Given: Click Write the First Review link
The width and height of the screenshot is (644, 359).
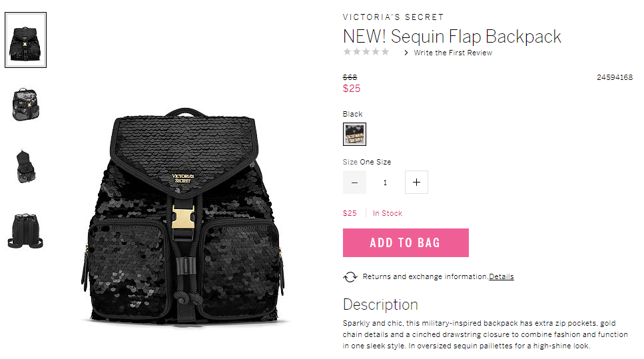Looking at the screenshot, I should [453, 53].
